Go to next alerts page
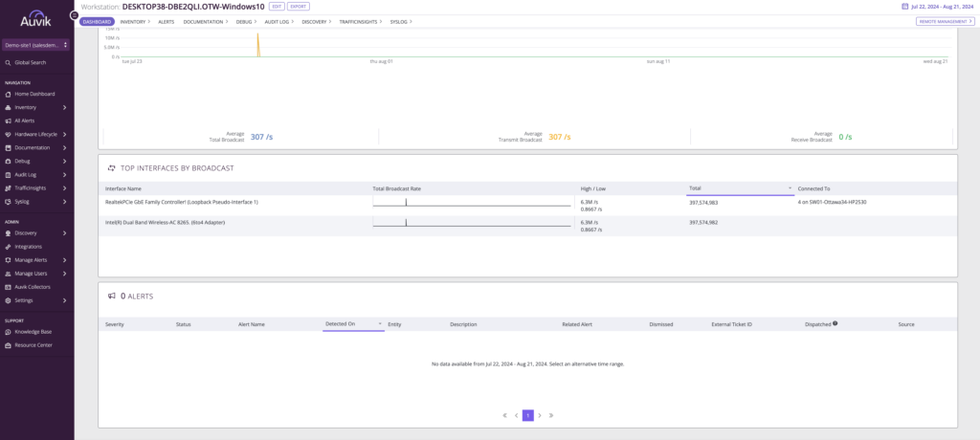Image resolution: width=980 pixels, height=440 pixels. tap(540, 415)
